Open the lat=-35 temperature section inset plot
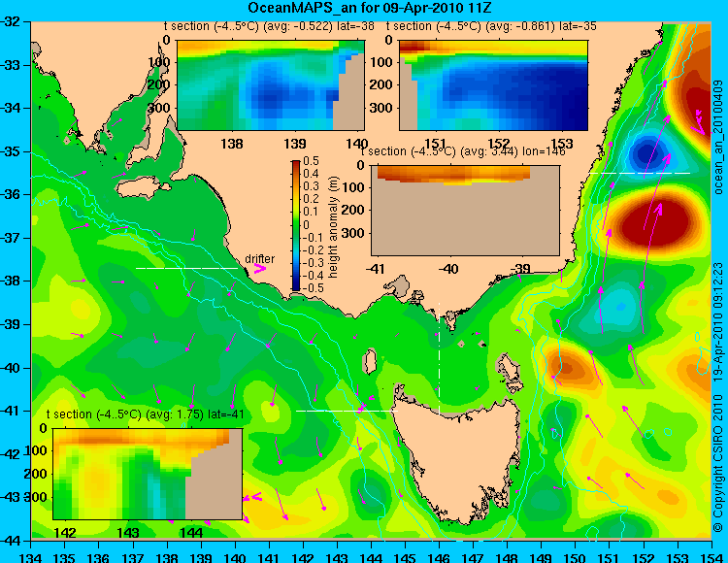Image resolution: width=728 pixels, height=563 pixels. click(493, 85)
